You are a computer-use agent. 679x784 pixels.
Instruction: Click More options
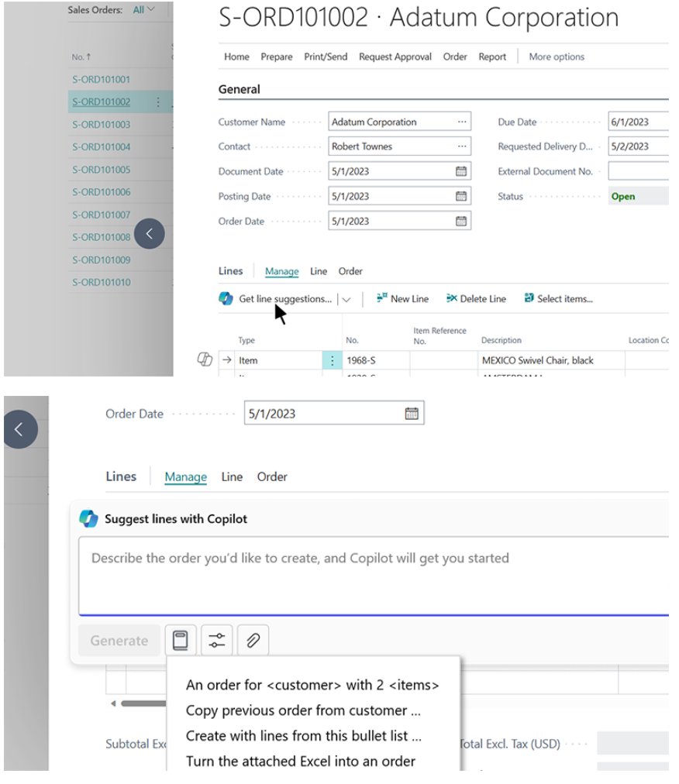557,57
